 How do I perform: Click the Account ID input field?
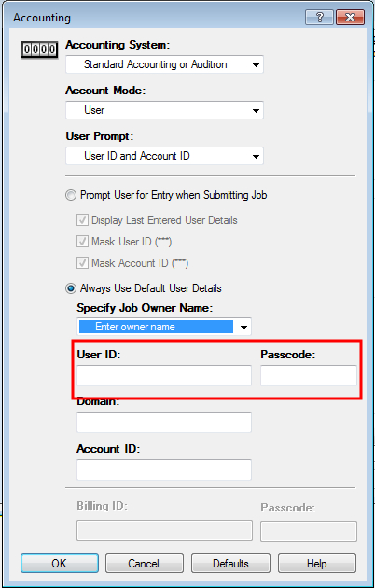pos(164,469)
